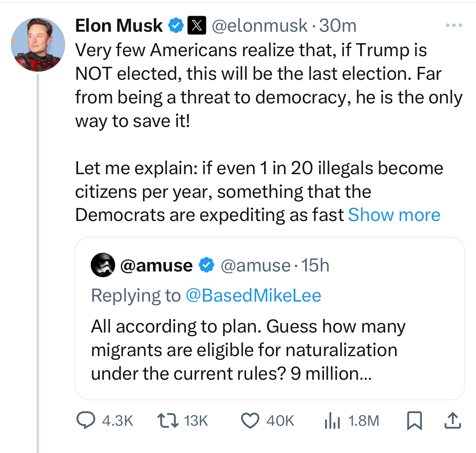
Task: Click the @elonmusk handle
Action: pyautogui.click(x=260, y=26)
